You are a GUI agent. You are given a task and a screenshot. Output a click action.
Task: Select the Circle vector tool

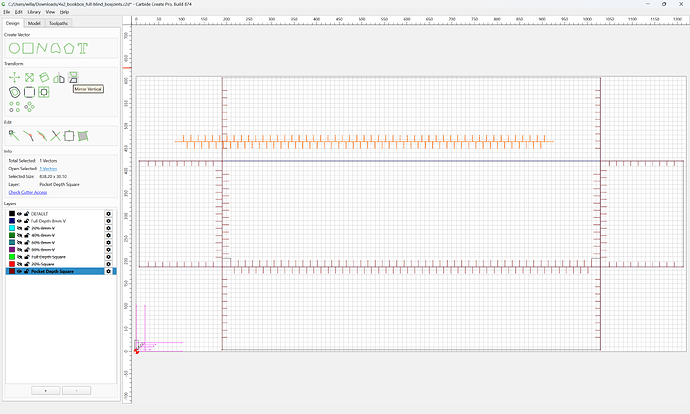[14, 48]
